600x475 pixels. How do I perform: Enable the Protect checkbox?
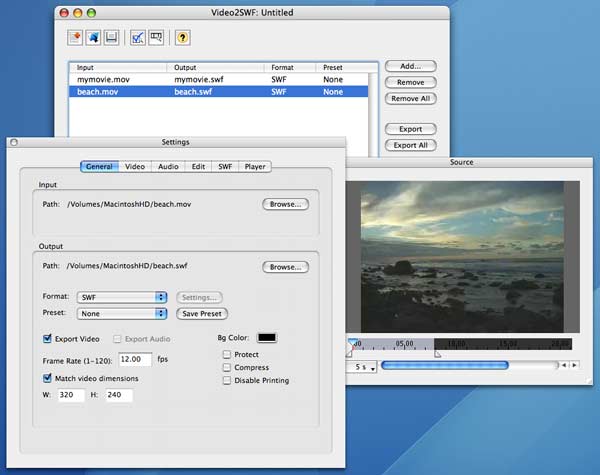[x=227, y=354]
